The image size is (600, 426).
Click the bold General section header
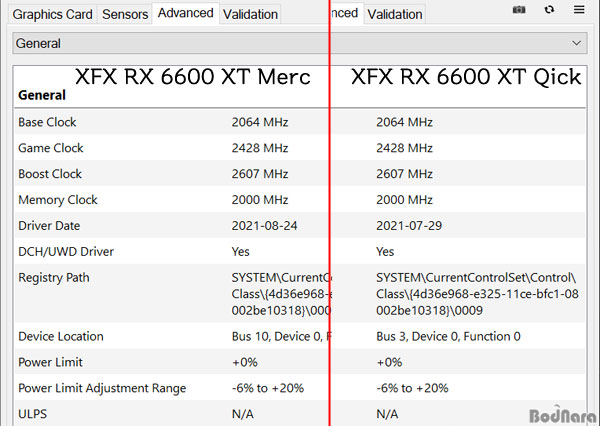click(x=42, y=95)
